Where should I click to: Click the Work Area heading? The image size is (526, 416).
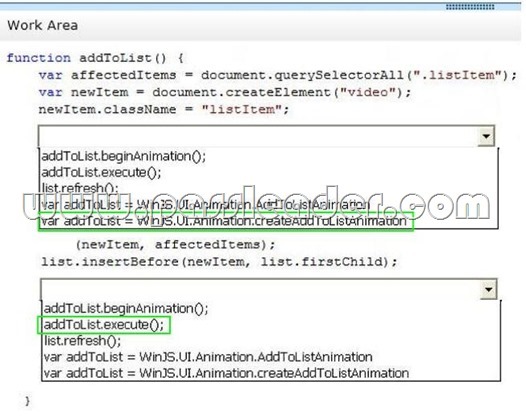tap(43, 25)
